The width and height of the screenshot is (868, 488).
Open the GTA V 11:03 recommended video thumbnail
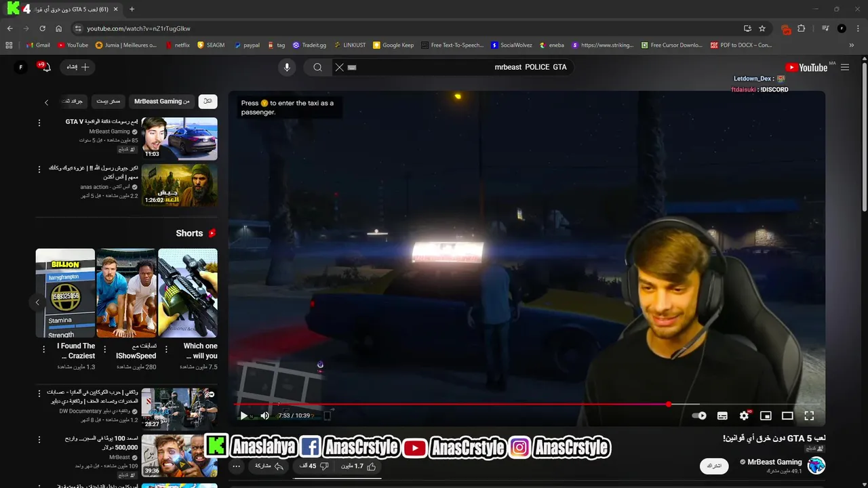tap(180, 138)
